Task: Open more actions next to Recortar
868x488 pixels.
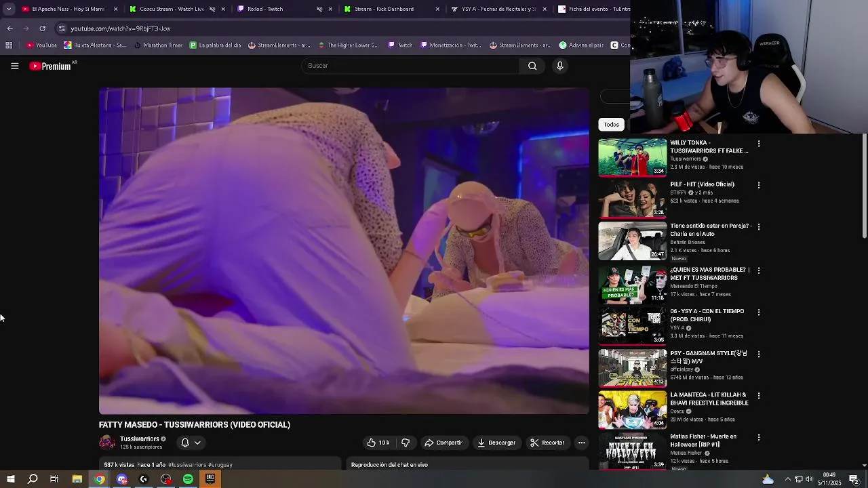Action: [581, 443]
